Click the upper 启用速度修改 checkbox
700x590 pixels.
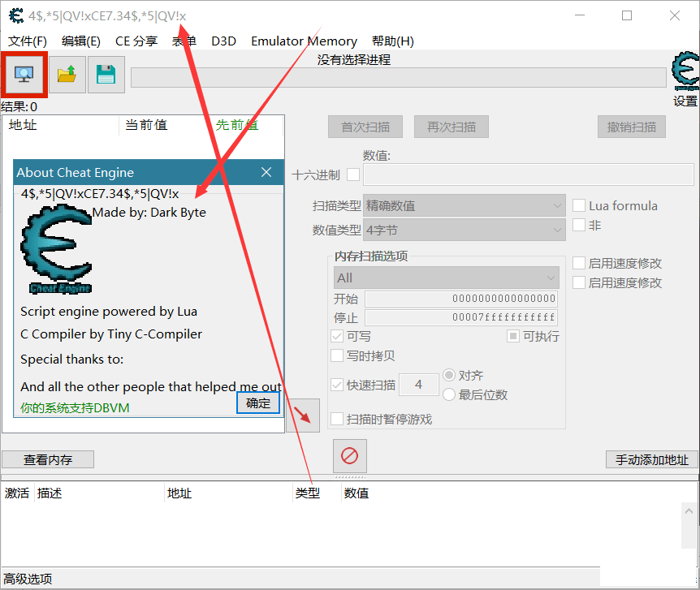pyautogui.click(x=579, y=263)
